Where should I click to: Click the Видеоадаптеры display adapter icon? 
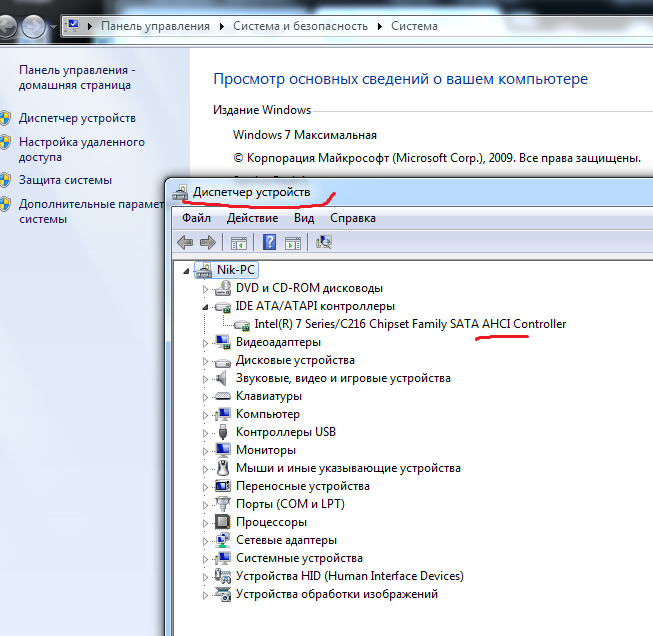(223, 342)
